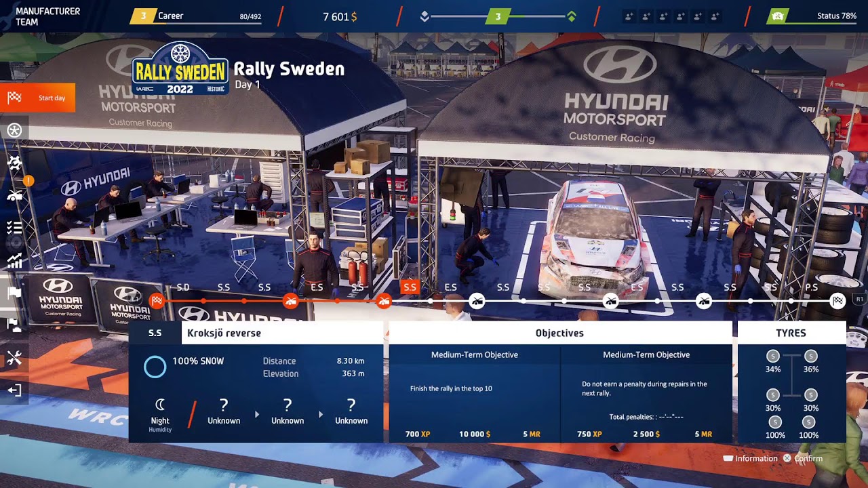868x488 pixels.
Task: Click the 7 601 $ money balance
Action: [x=340, y=16]
